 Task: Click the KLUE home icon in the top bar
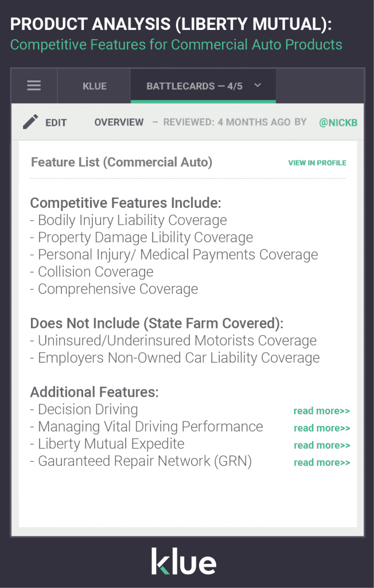93,86
